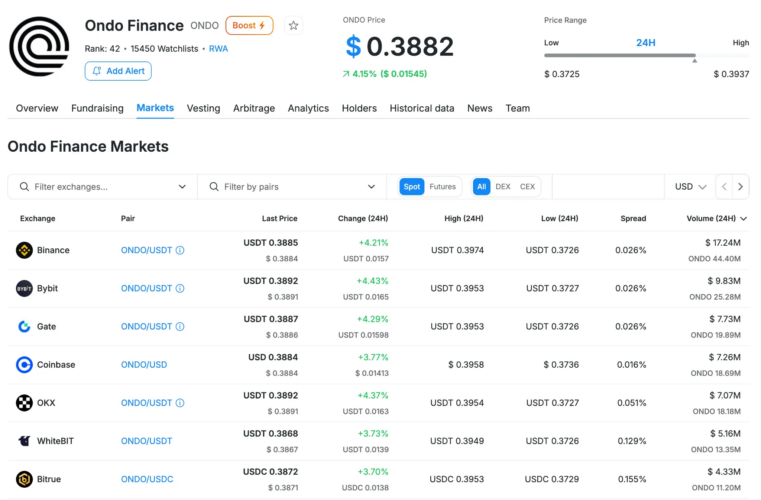Viewport: 761px width, 500px height.
Task: Click the OKX exchange logo
Action: click(x=24, y=402)
